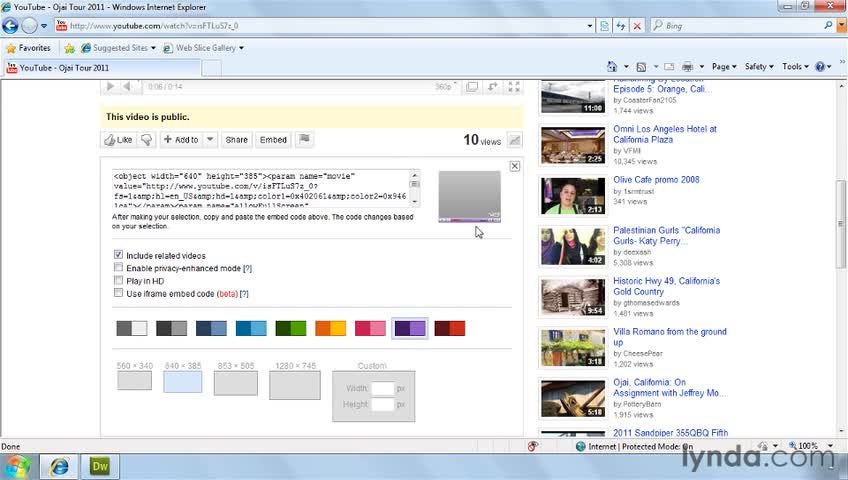The width and height of the screenshot is (848, 480).
Task: Enable privacy-enhanced mode checkbox
Action: [119, 268]
